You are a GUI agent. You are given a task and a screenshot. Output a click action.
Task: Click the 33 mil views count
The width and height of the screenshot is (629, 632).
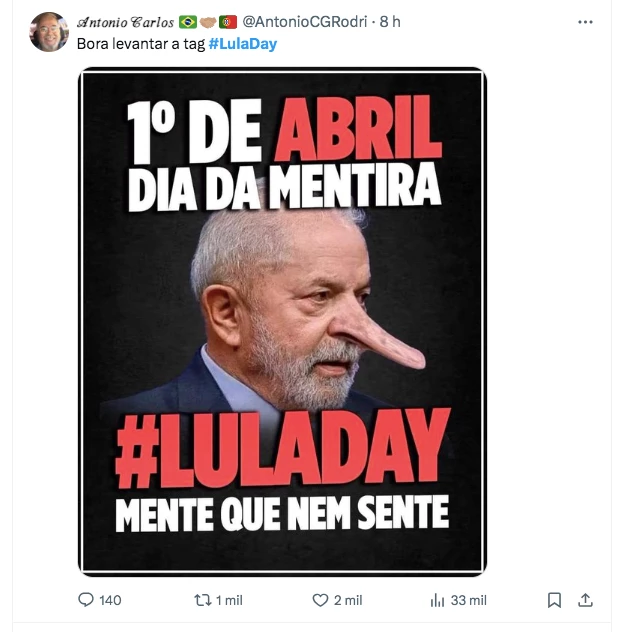pyautogui.click(x=468, y=600)
